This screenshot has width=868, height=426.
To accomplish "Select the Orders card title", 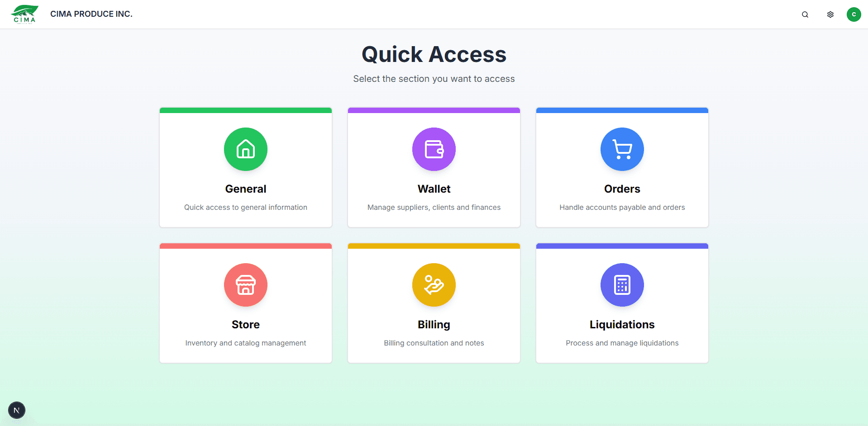I will point(622,189).
